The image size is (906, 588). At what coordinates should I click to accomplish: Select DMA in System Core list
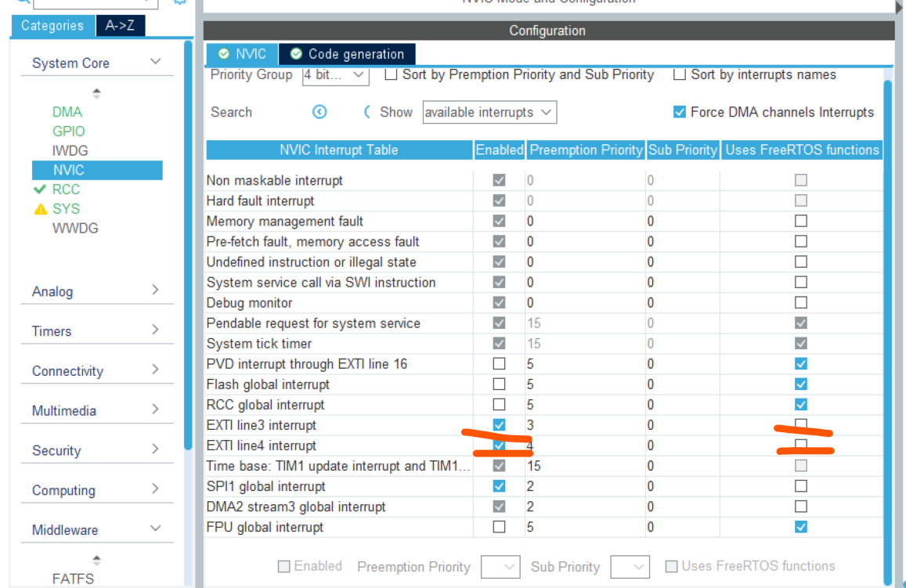[x=67, y=112]
